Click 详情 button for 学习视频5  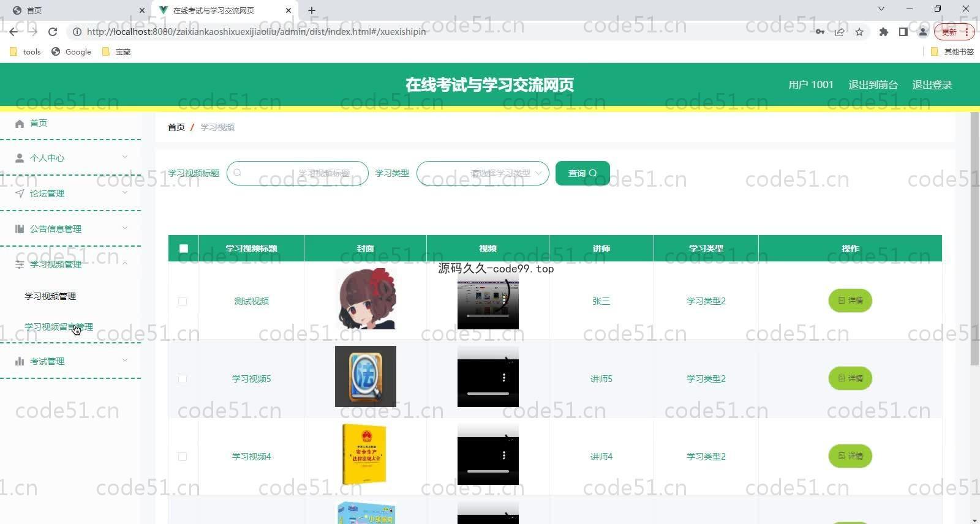click(x=850, y=378)
